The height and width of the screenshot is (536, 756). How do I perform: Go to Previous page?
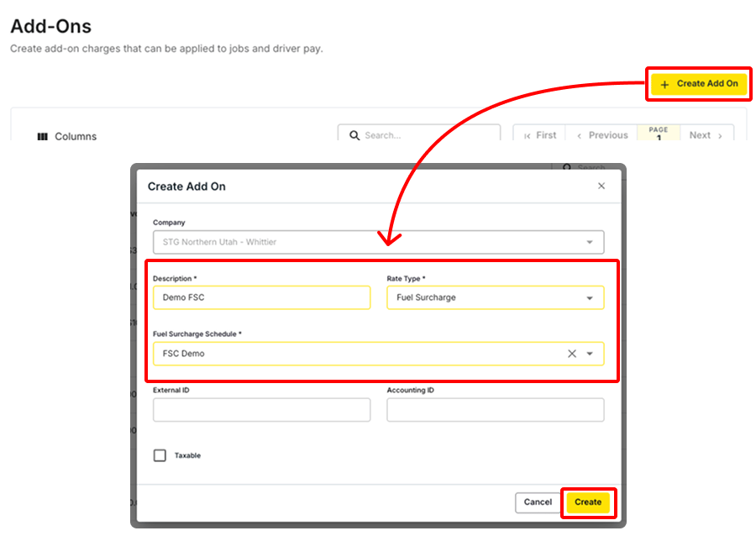pyautogui.click(x=602, y=135)
